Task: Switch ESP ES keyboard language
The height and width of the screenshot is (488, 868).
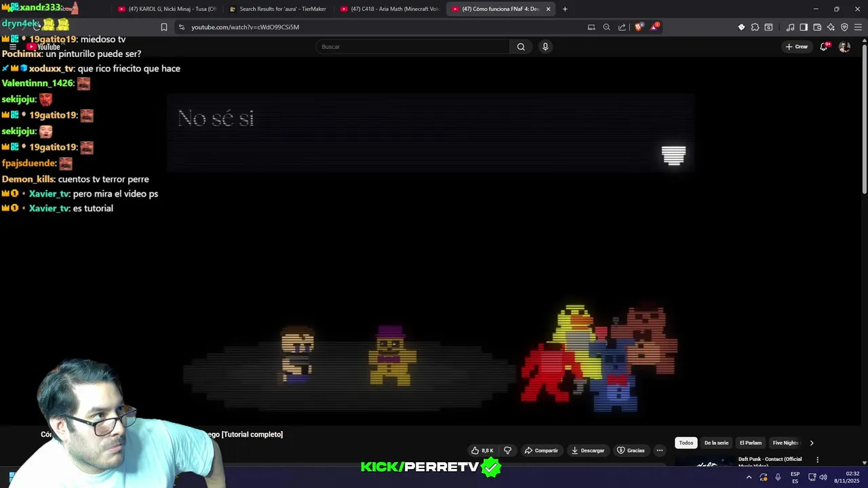Action: coord(795,477)
